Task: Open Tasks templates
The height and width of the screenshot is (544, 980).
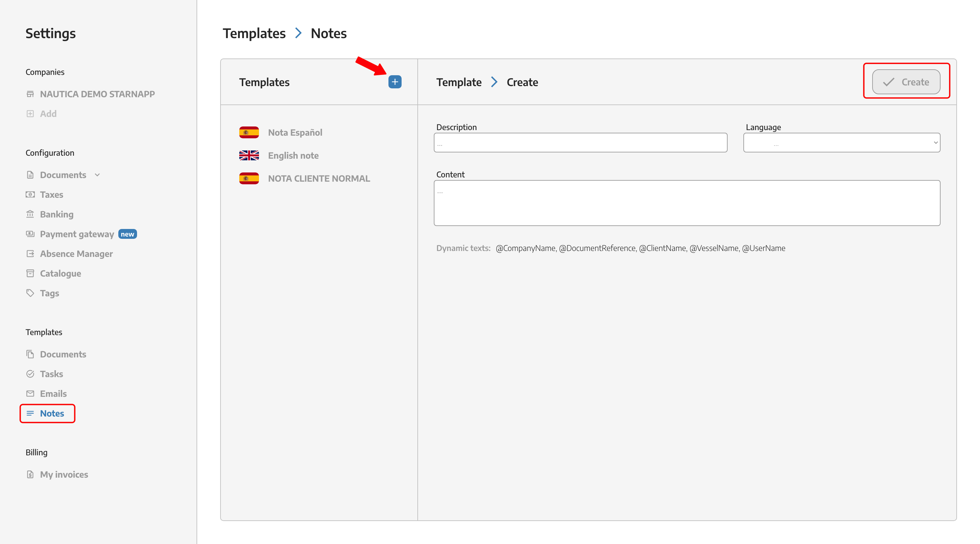Action: point(51,374)
